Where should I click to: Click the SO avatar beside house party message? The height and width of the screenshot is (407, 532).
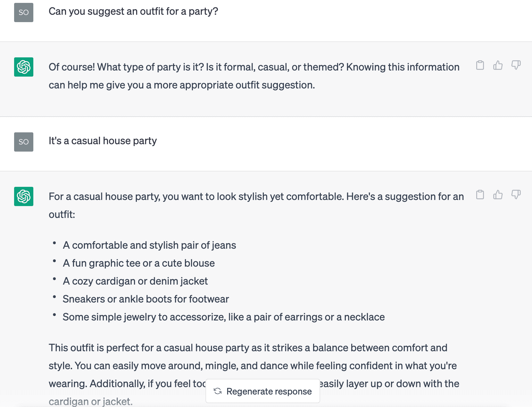(24, 142)
